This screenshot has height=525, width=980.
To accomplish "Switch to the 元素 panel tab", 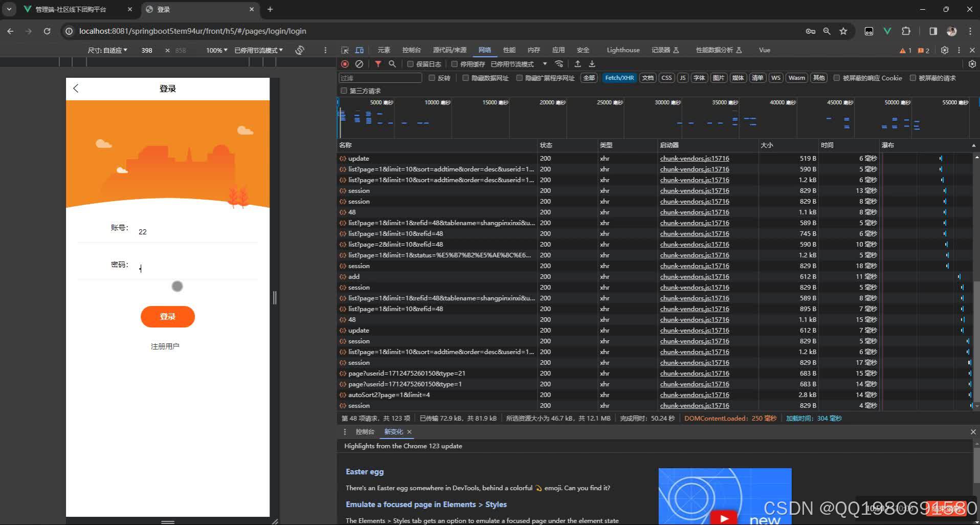I will 384,50.
